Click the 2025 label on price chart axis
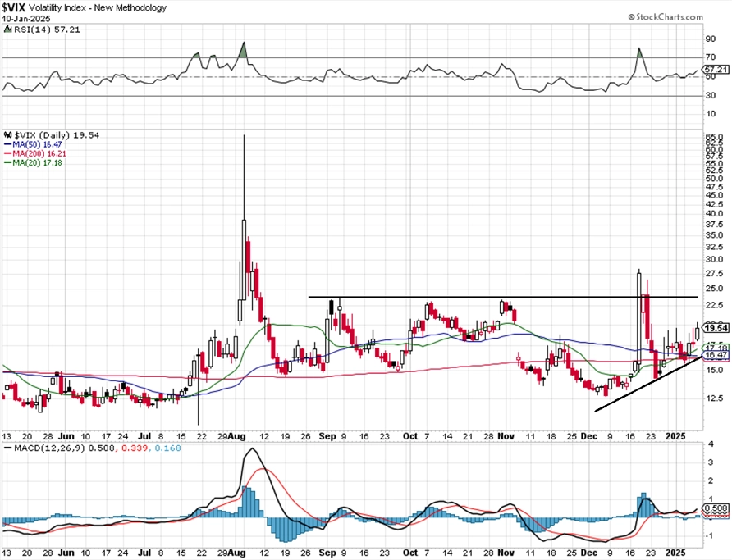732x560 pixels. pyautogui.click(x=675, y=436)
